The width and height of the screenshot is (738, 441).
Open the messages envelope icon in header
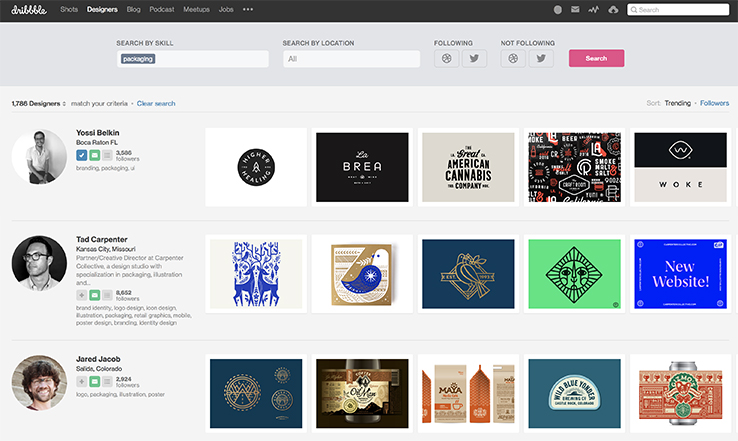click(x=575, y=9)
